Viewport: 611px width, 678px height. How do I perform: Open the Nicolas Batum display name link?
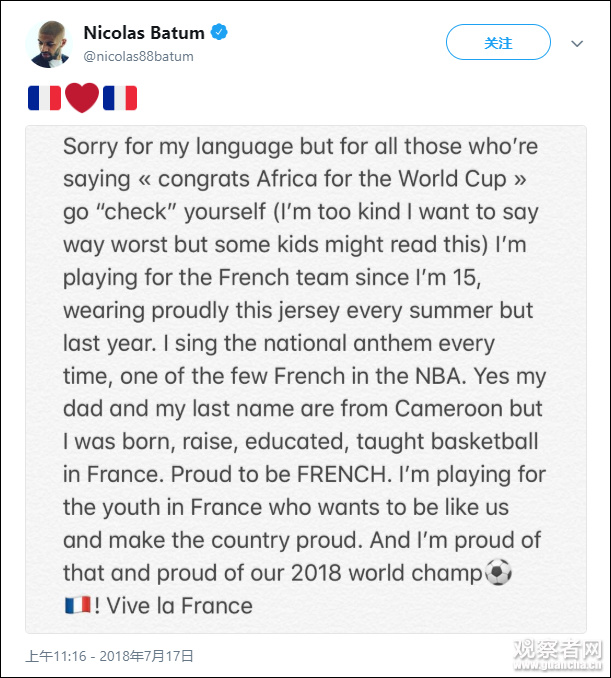pyautogui.click(x=144, y=33)
